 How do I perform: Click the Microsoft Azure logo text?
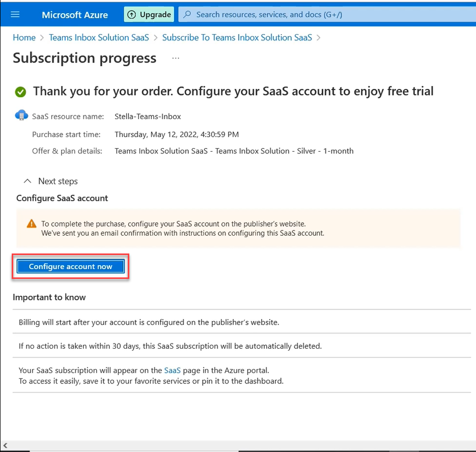point(75,15)
